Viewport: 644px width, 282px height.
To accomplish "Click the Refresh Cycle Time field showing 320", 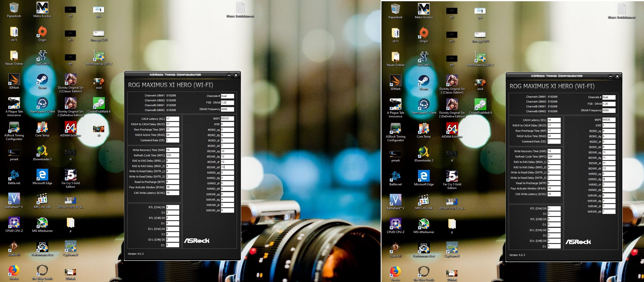I will point(173,155).
